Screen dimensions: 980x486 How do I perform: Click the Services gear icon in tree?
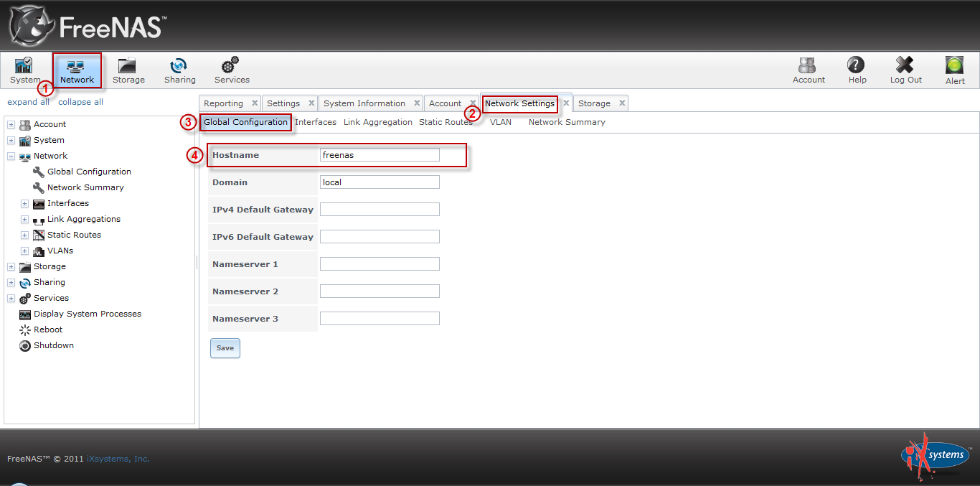click(25, 299)
